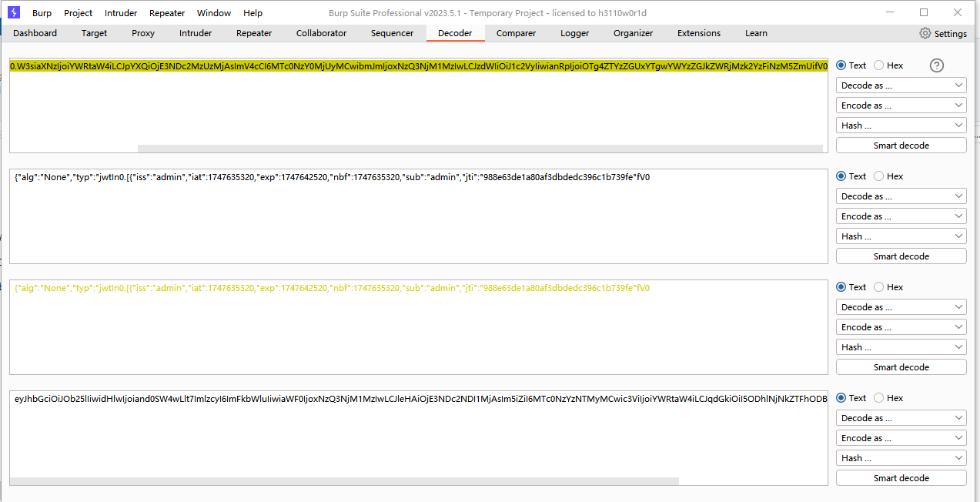Open 'Encode as' dropdown in first panel
The image size is (980, 502).
coord(901,105)
